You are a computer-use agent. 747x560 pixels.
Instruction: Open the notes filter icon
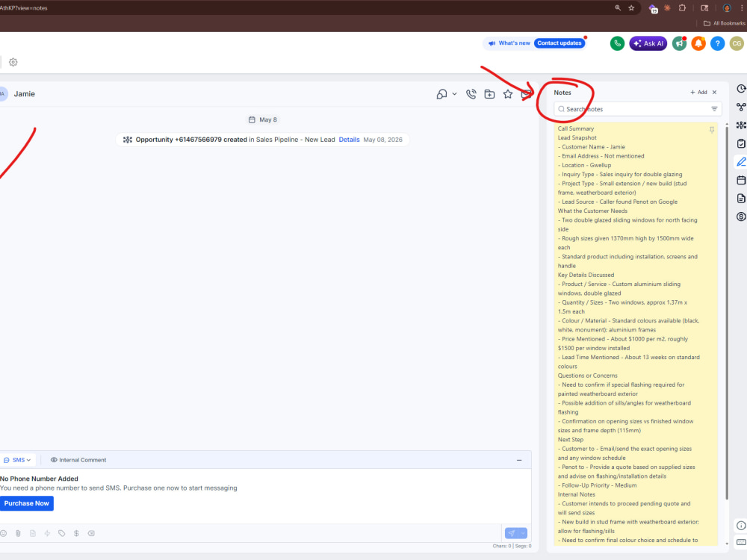pos(714,109)
